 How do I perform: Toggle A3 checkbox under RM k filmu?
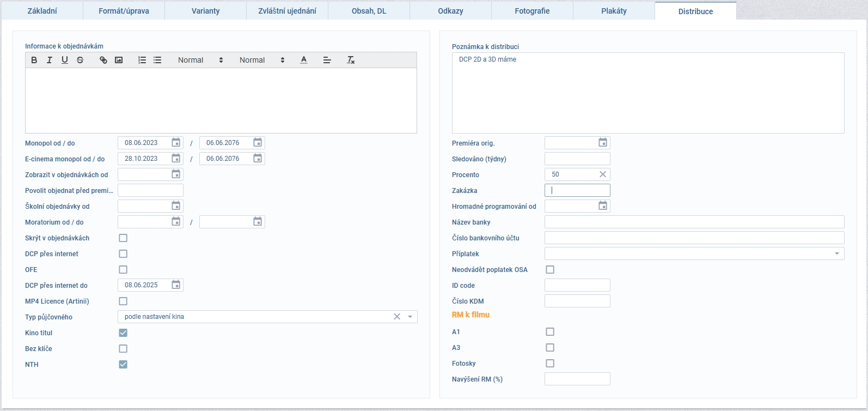[x=550, y=348]
